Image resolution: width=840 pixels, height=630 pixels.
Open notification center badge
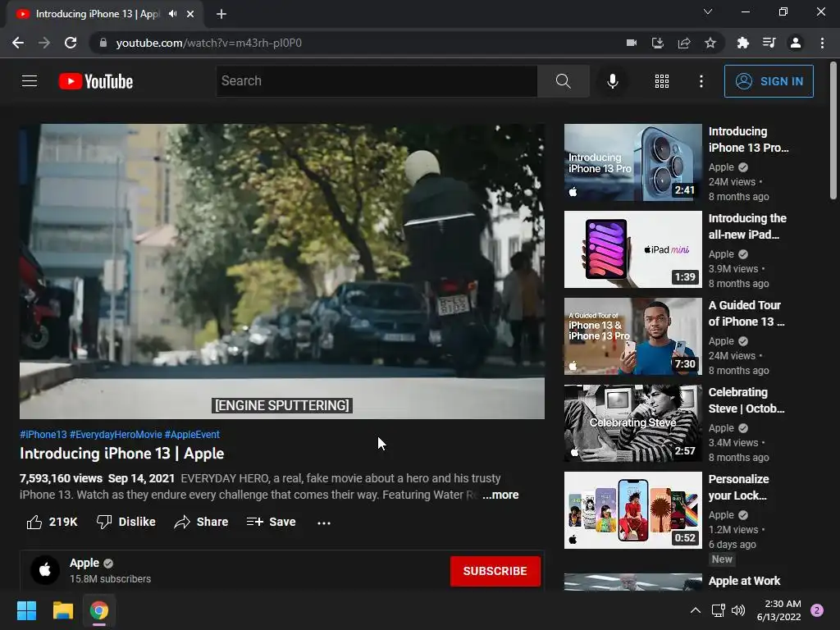tap(817, 610)
